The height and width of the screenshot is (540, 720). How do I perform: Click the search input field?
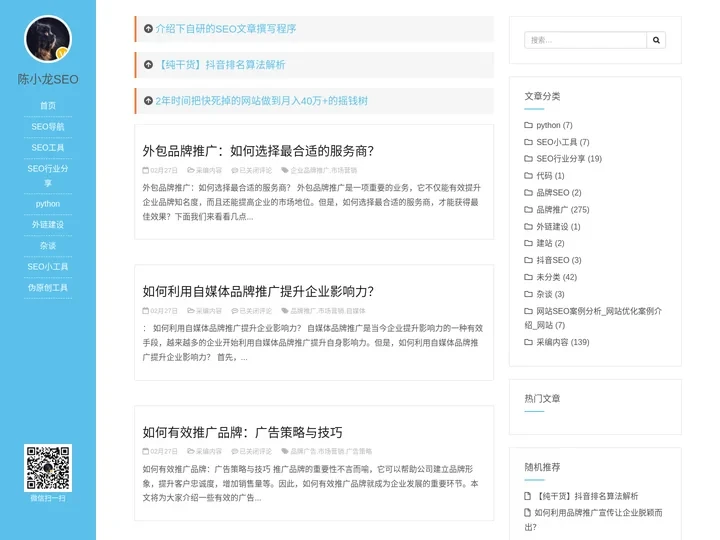585,40
